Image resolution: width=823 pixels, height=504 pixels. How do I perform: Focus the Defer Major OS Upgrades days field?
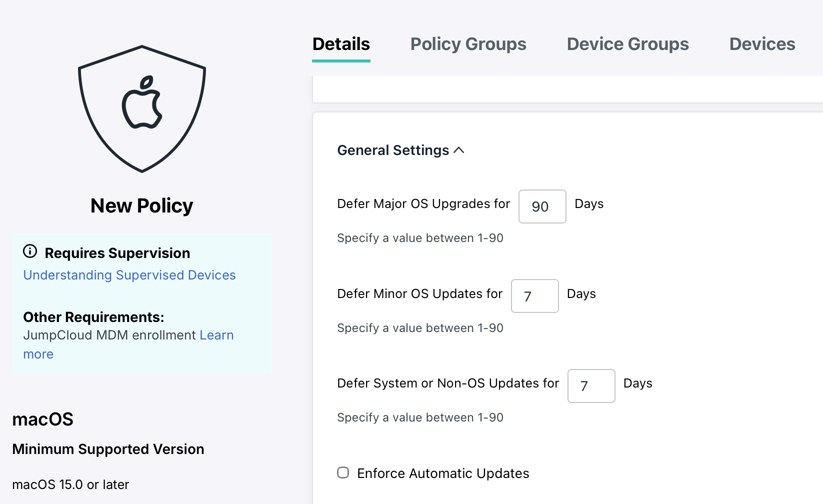click(x=542, y=206)
